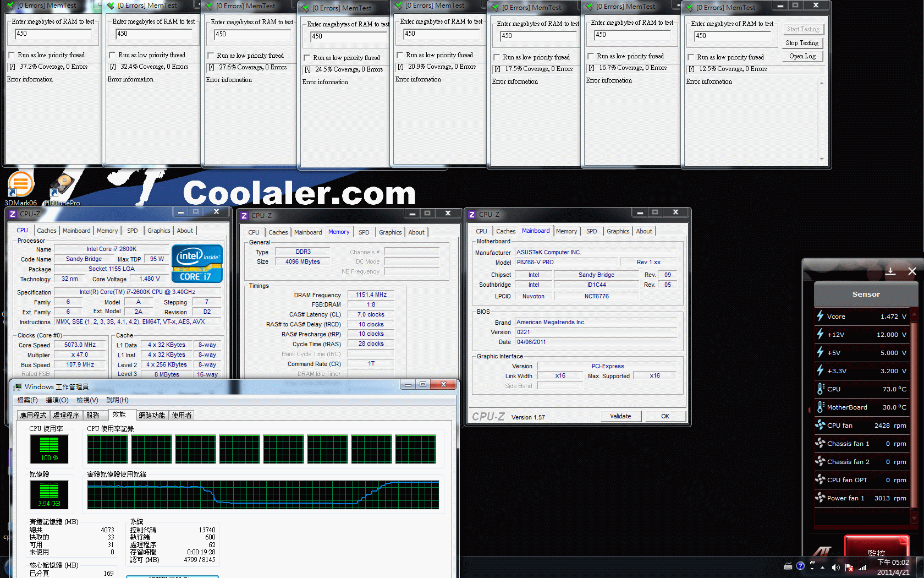Click the RAM megabytes field in the 37.2% coverage MemTest
The width and height of the screenshot is (924, 578).
click(x=53, y=34)
